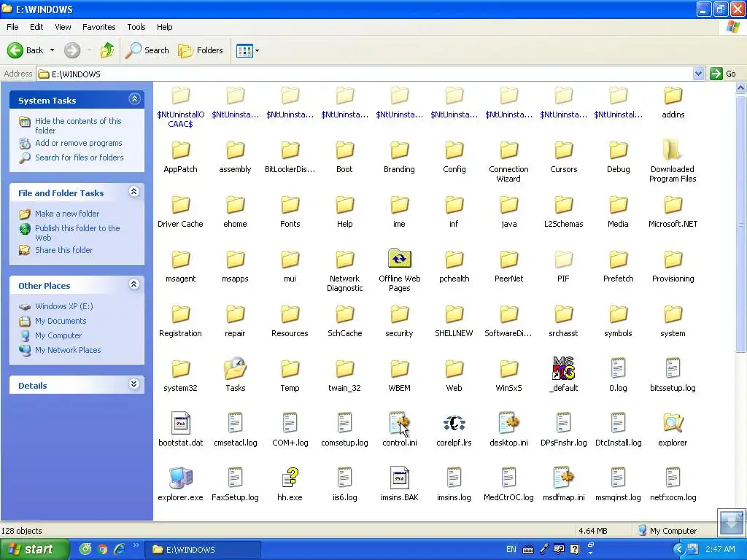Open the Help menu
The height and width of the screenshot is (560, 747).
[164, 27]
